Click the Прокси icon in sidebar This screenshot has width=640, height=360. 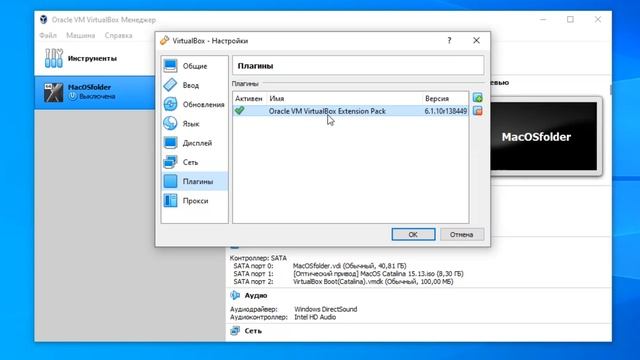pos(170,200)
